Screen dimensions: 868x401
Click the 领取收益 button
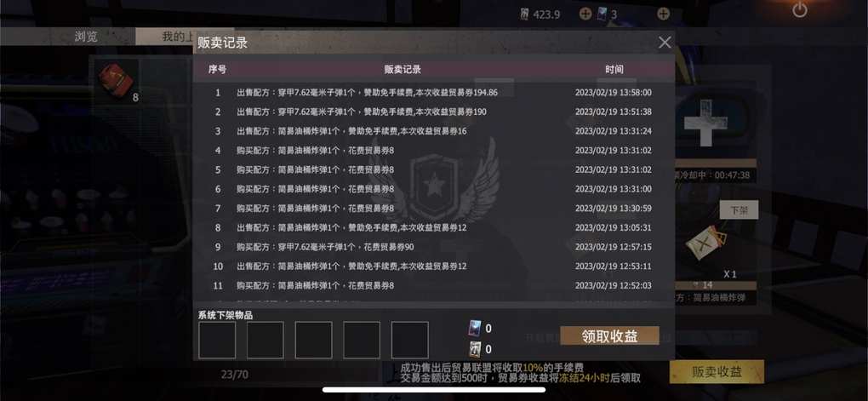coord(609,335)
